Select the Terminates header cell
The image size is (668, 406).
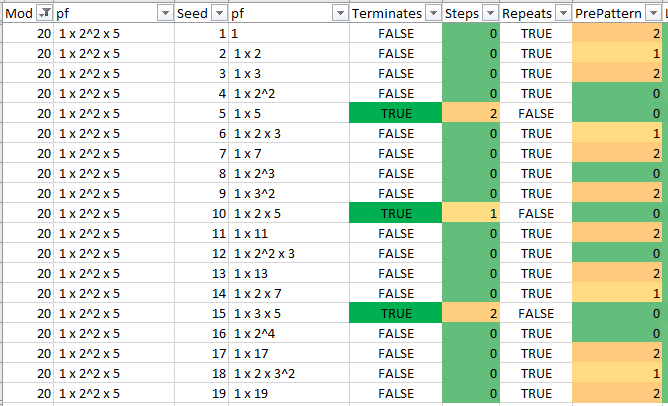point(396,14)
